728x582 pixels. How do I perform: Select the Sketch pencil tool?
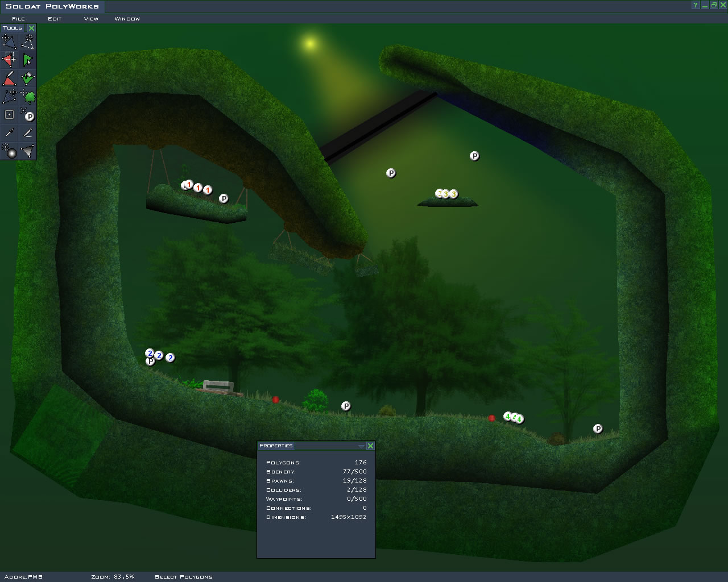[x=27, y=133]
